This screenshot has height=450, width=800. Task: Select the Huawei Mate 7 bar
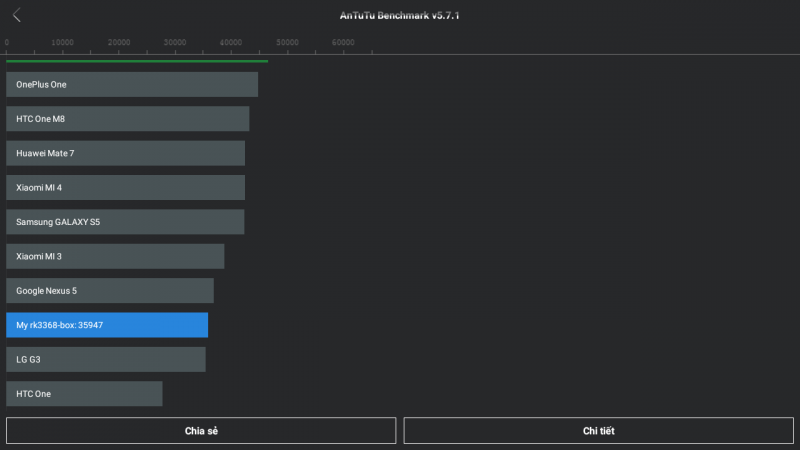[x=126, y=153]
